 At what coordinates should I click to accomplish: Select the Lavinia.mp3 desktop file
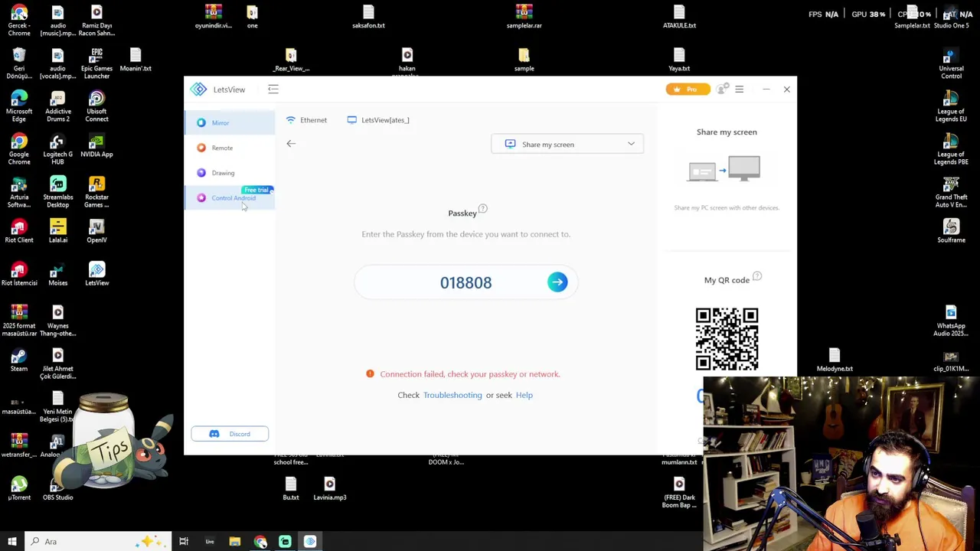coord(329,487)
